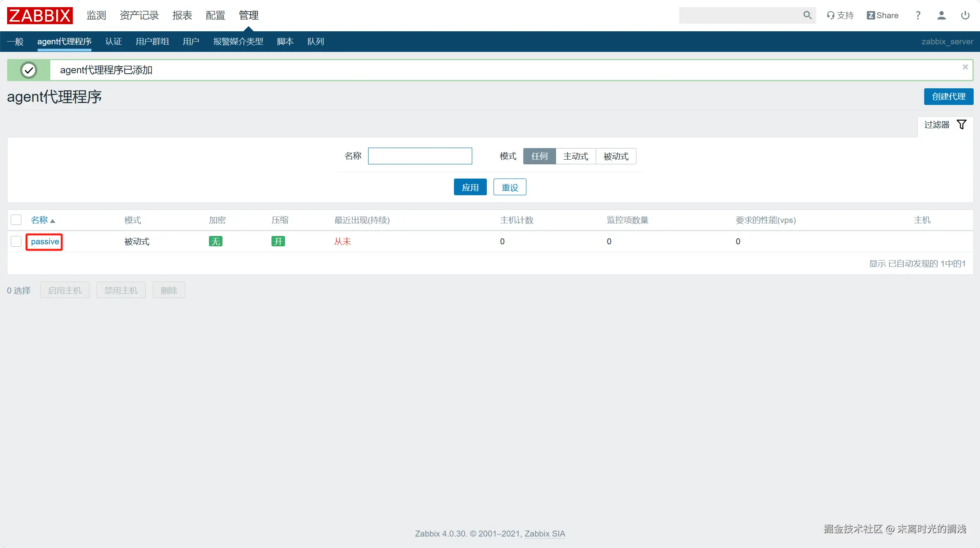
Task: Click the help question mark icon
Action: pos(918,15)
